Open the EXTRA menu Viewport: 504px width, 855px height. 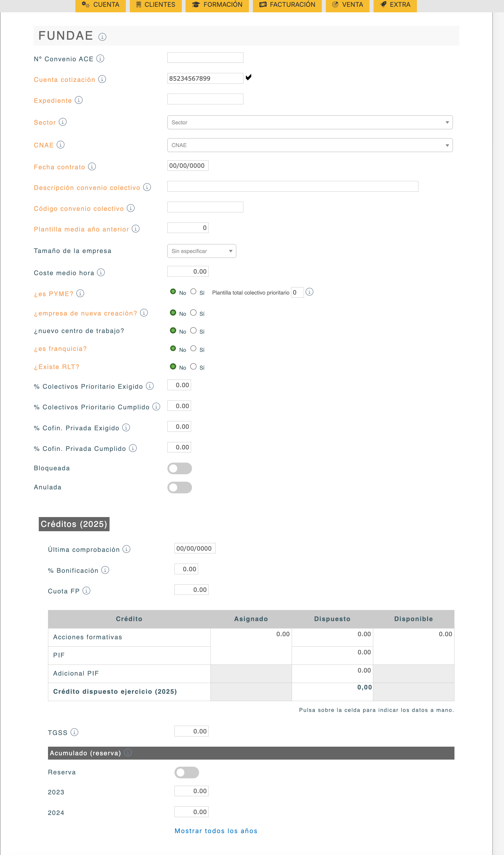(395, 5)
